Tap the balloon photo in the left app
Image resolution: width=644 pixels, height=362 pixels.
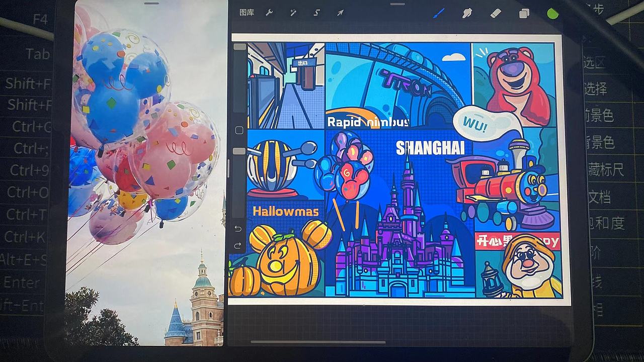146,173
